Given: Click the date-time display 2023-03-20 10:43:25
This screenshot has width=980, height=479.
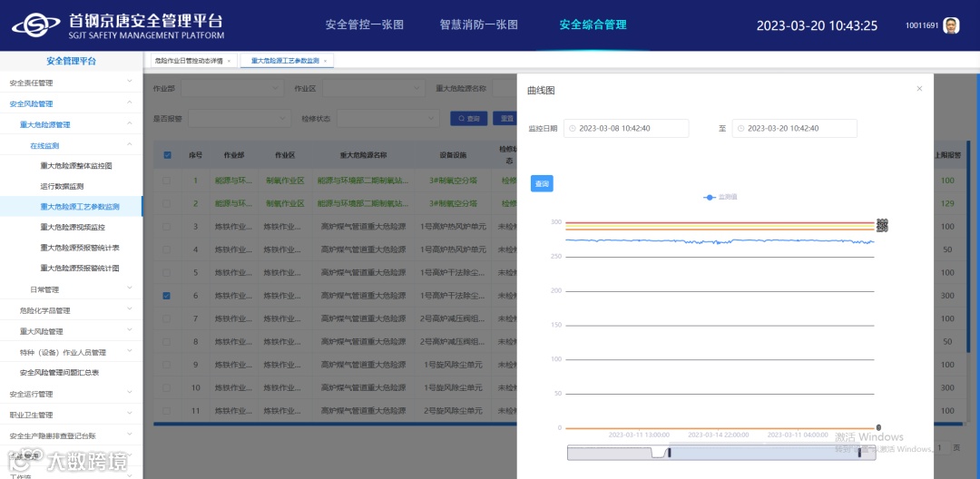Looking at the screenshot, I should [817, 25].
